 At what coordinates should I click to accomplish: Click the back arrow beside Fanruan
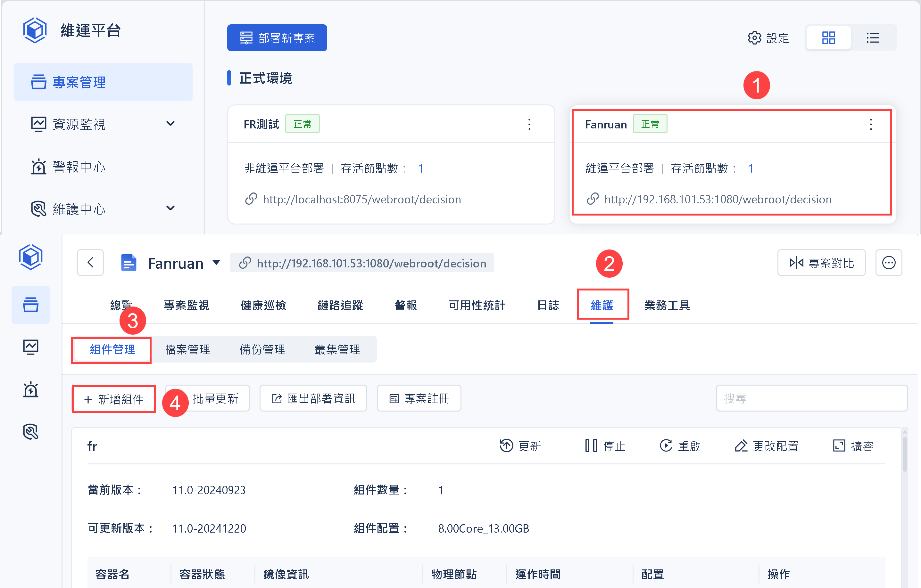coord(90,263)
